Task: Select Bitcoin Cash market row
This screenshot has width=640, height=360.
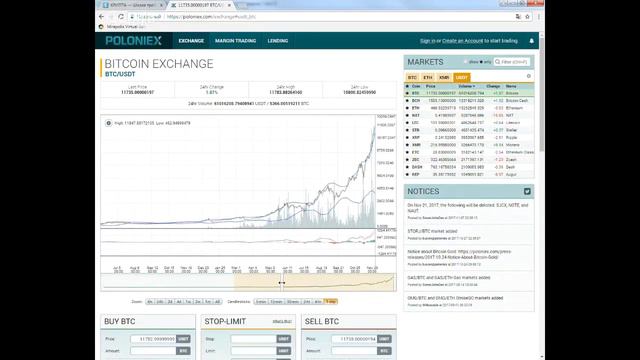Action: [469, 100]
